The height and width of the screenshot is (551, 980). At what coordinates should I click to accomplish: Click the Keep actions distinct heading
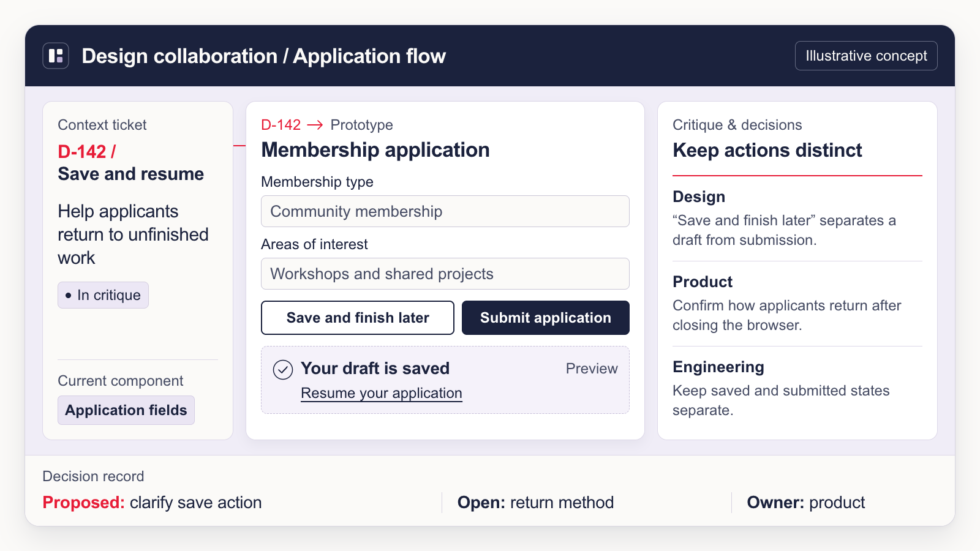(767, 150)
